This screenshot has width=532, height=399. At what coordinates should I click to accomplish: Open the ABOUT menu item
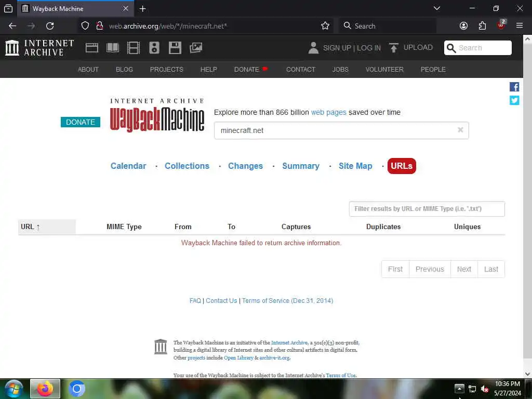tap(88, 70)
